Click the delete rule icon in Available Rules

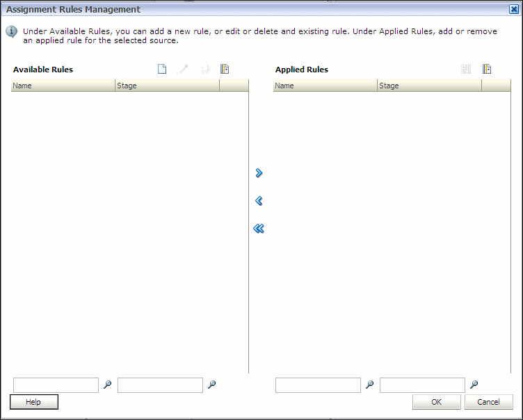(204, 69)
